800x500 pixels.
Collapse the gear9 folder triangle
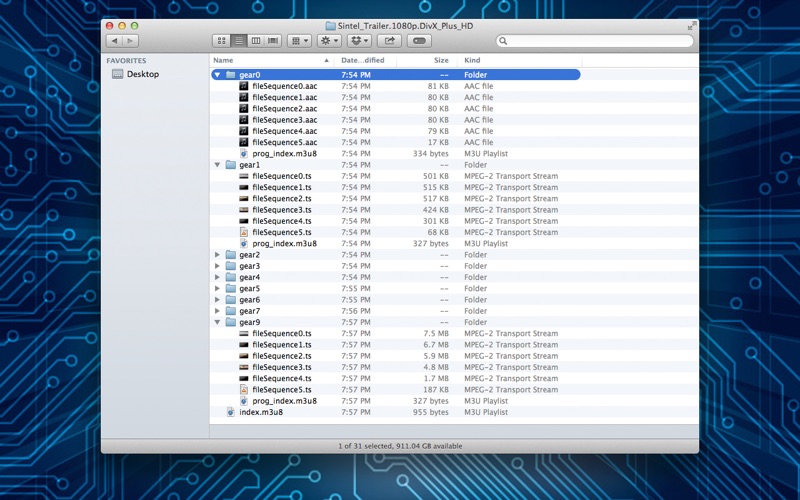(x=217, y=323)
